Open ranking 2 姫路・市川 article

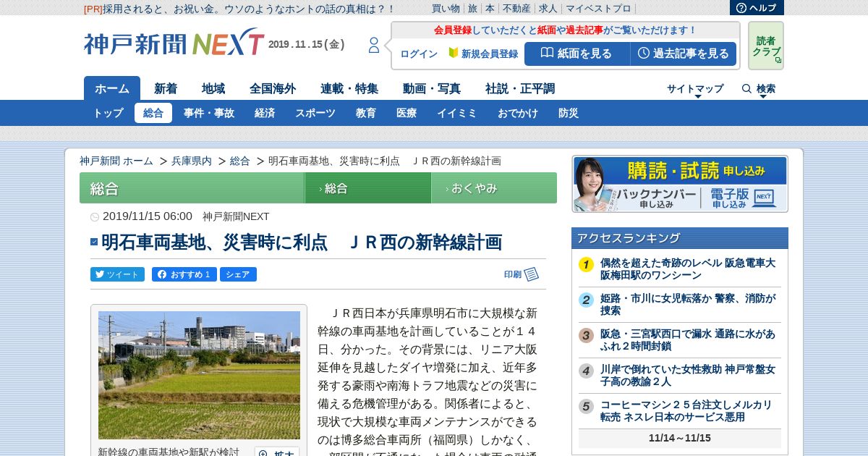point(688,304)
